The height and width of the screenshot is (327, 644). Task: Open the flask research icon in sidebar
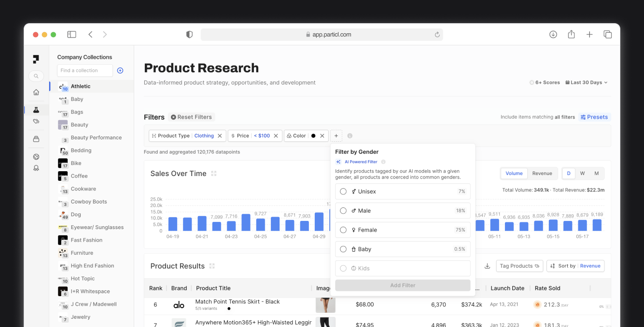tap(36, 110)
